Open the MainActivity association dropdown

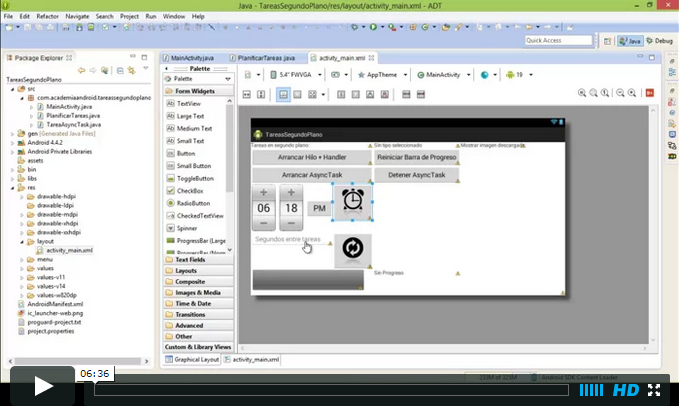coord(443,75)
